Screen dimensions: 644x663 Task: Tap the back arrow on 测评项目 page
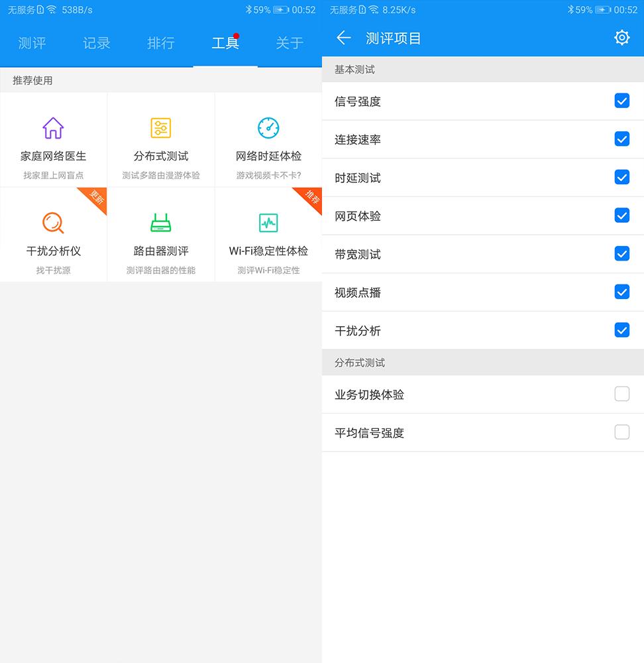[x=343, y=38]
